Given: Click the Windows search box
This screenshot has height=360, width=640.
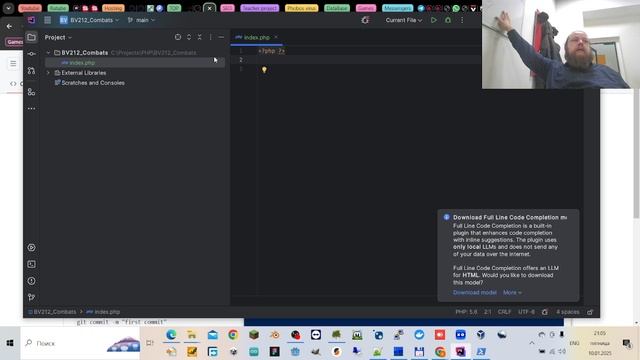Looking at the screenshot, I should (x=80, y=343).
